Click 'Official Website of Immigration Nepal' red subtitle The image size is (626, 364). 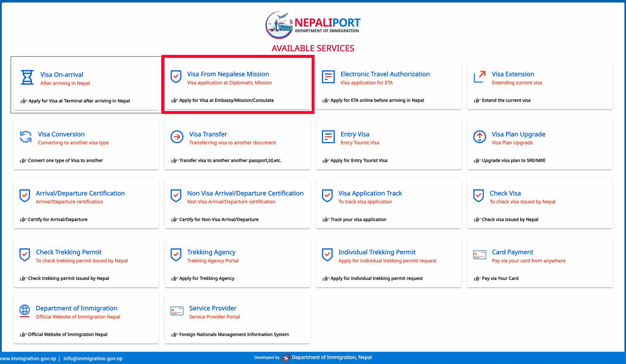click(78, 317)
